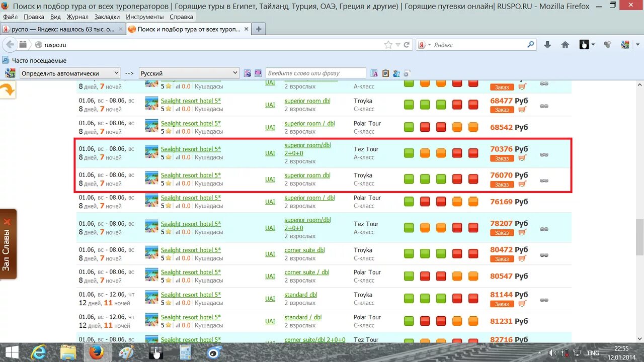Viewport: 644px width, 362px height.
Task: Click the chain icon in the 76070 Руб row
Action: pyautogui.click(x=544, y=180)
